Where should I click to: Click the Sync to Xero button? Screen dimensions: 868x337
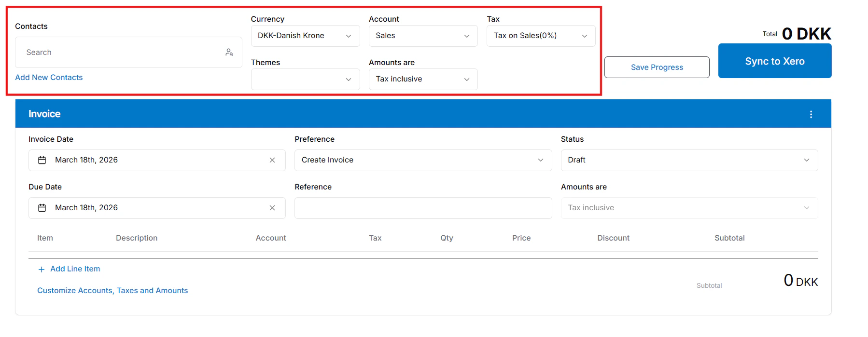pyautogui.click(x=774, y=61)
